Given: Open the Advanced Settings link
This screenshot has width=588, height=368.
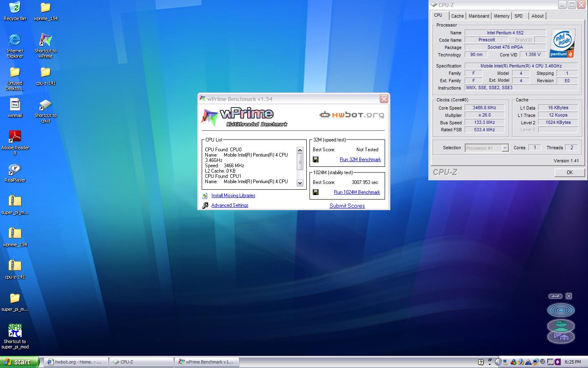Looking at the screenshot, I should coord(230,205).
